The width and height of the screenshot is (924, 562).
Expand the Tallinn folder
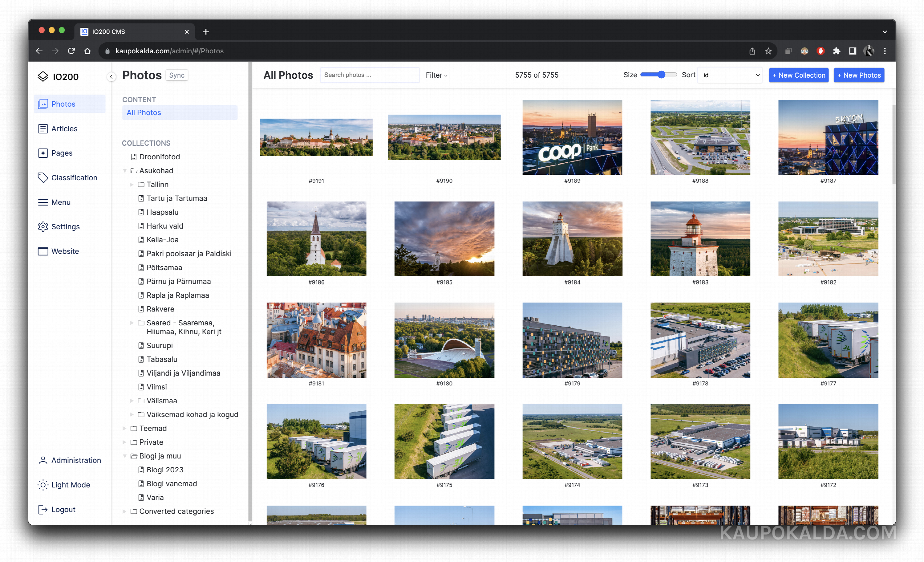pyautogui.click(x=132, y=185)
